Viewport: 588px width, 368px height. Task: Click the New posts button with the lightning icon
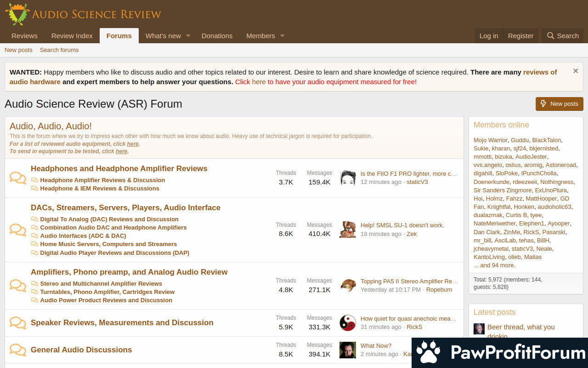[559, 104]
